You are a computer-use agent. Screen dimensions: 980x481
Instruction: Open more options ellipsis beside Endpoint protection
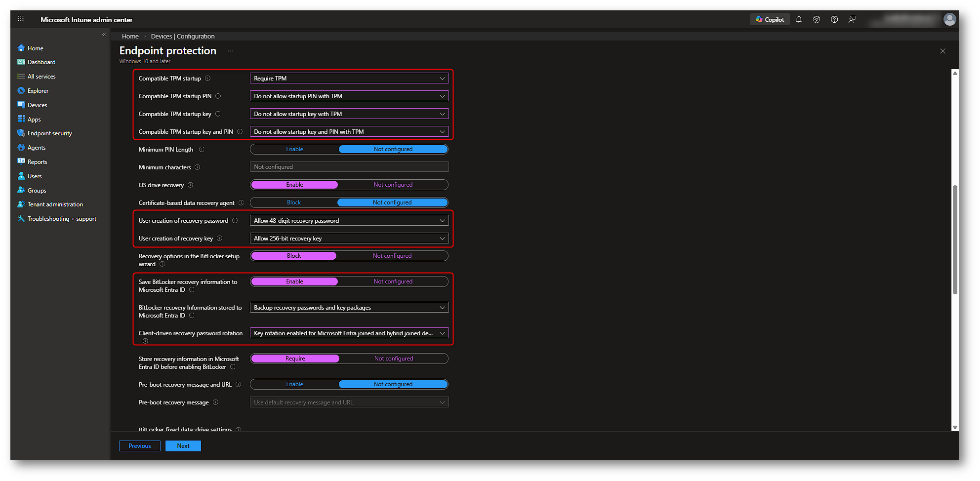point(230,51)
